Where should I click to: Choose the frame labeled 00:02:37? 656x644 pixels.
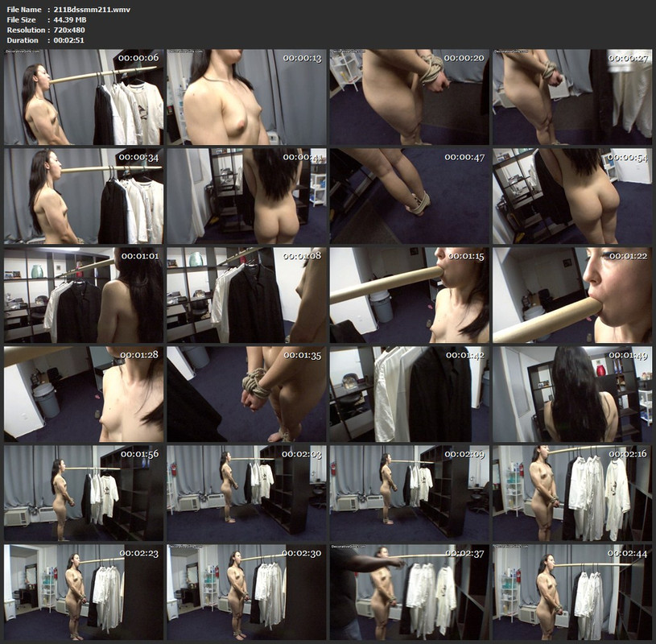(409, 592)
